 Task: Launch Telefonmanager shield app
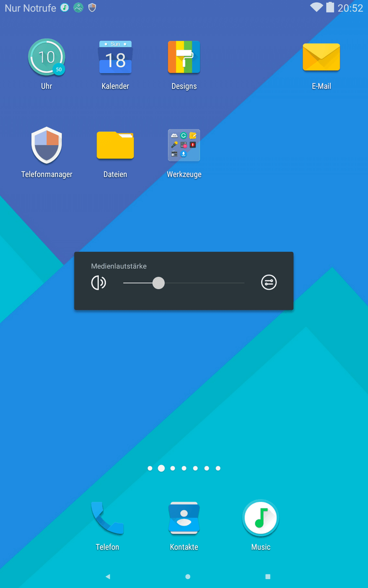[46, 145]
